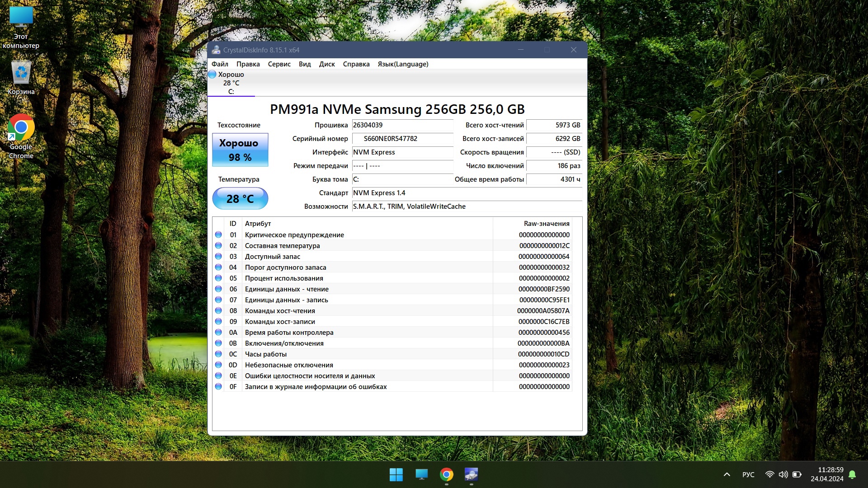868x488 pixels.
Task: Open the Файл menu
Action: coord(220,64)
